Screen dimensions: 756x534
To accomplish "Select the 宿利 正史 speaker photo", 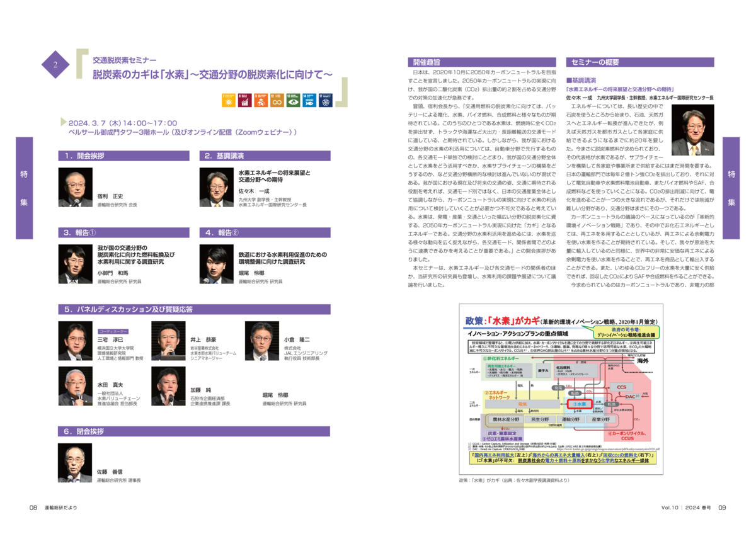I will tap(75, 188).
